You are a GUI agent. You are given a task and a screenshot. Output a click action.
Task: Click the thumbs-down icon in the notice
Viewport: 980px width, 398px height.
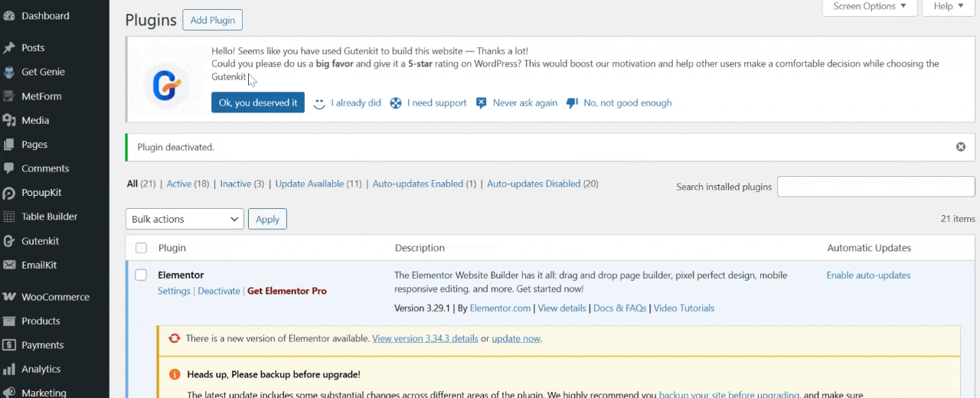click(572, 103)
